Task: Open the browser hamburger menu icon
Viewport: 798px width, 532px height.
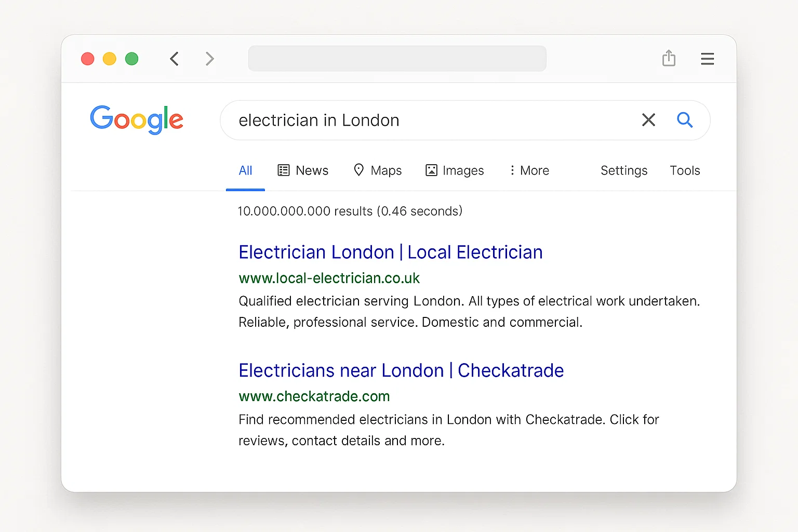Action: pyautogui.click(x=707, y=59)
